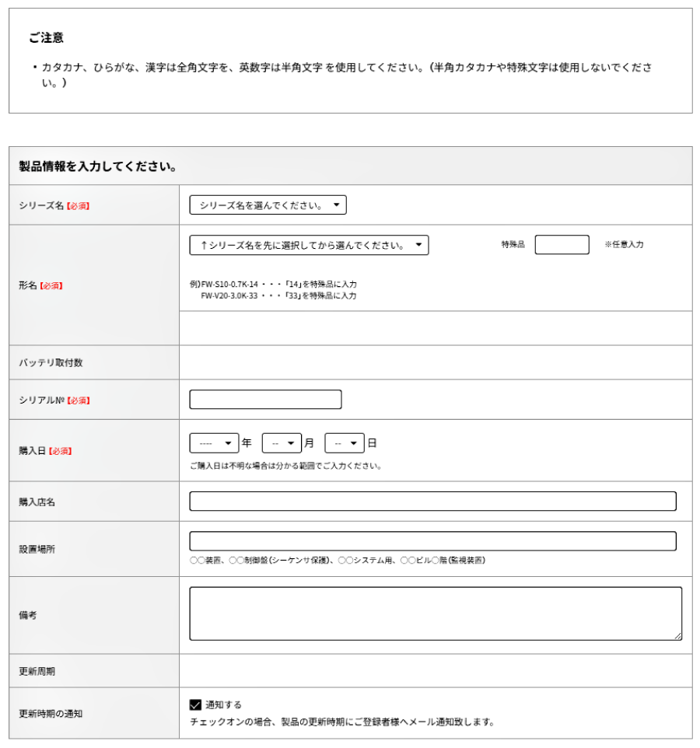Open the 形名 model selection dropdown
This screenshot has height=748, width=700.
click(x=309, y=245)
